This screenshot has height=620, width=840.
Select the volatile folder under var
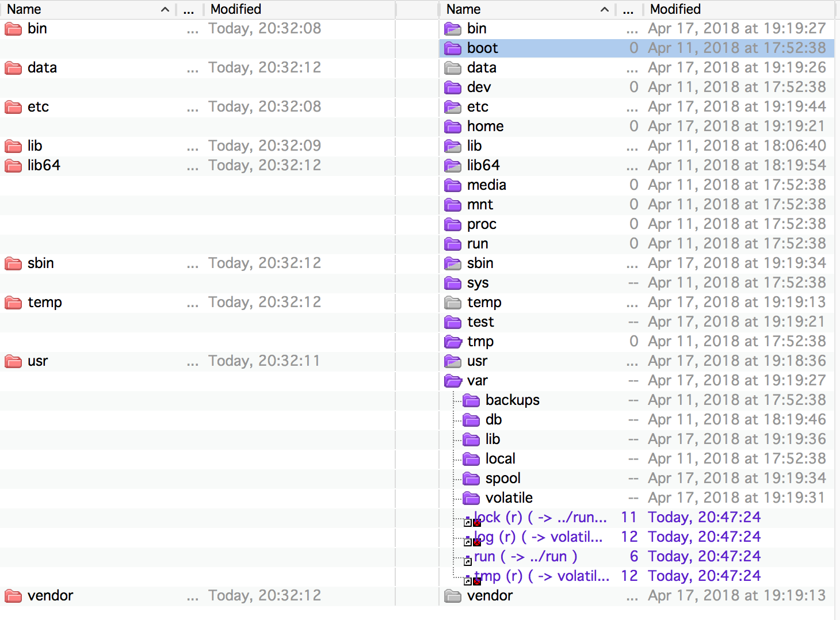point(509,498)
